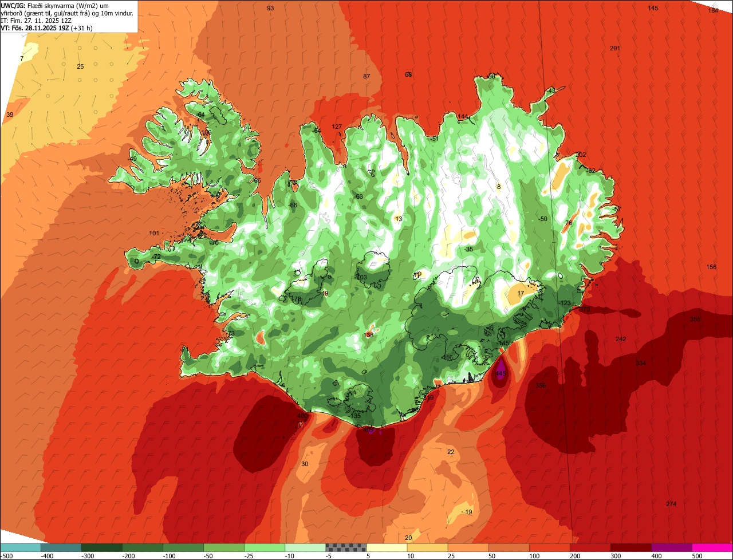Viewport: 733px width, 560px height.
Task: Click the map value '39' near the west edge
Action: (x=10, y=115)
